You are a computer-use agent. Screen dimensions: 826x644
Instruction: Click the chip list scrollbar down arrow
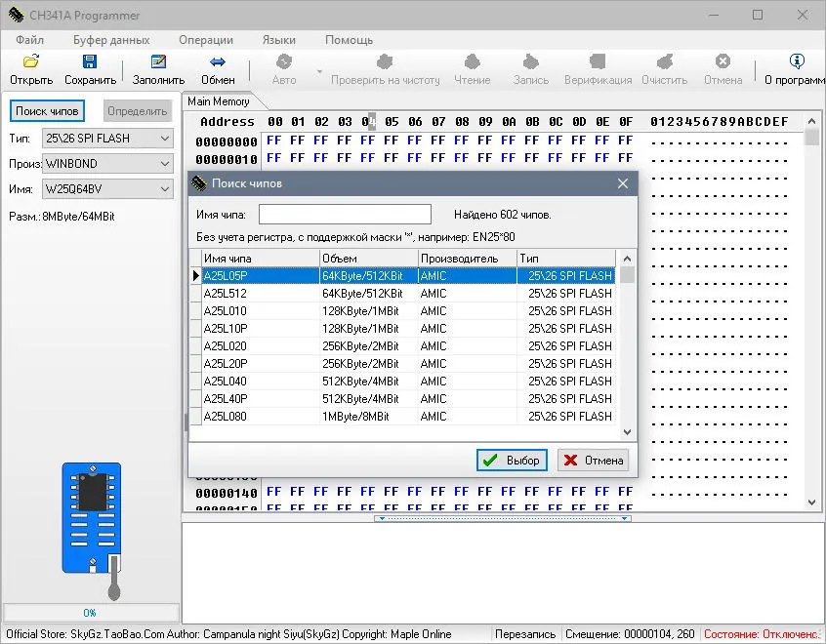coord(627,432)
